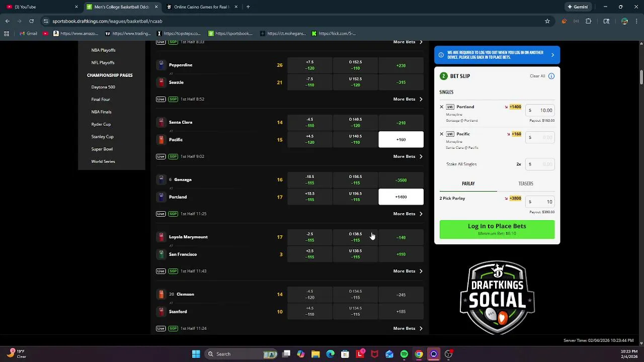Expand More Bets for Pepperdine at Seattle
This screenshot has height=362, width=644.
(x=408, y=99)
